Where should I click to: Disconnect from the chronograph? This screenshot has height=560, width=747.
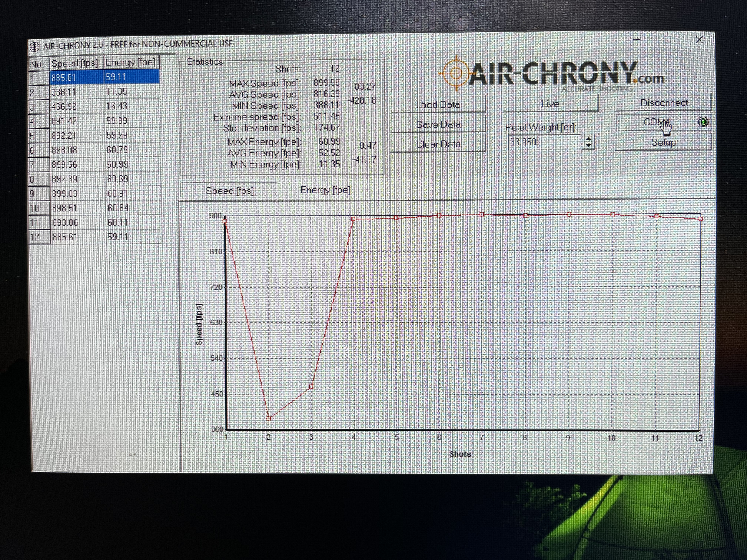pyautogui.click(x=663, y=103)
